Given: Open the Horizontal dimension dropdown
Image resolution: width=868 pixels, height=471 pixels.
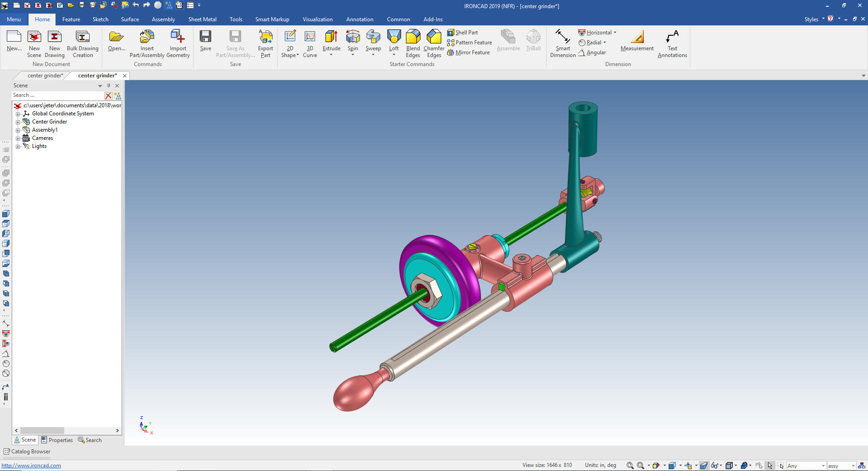Looking at the screenshot, I should tap(615, 33).
